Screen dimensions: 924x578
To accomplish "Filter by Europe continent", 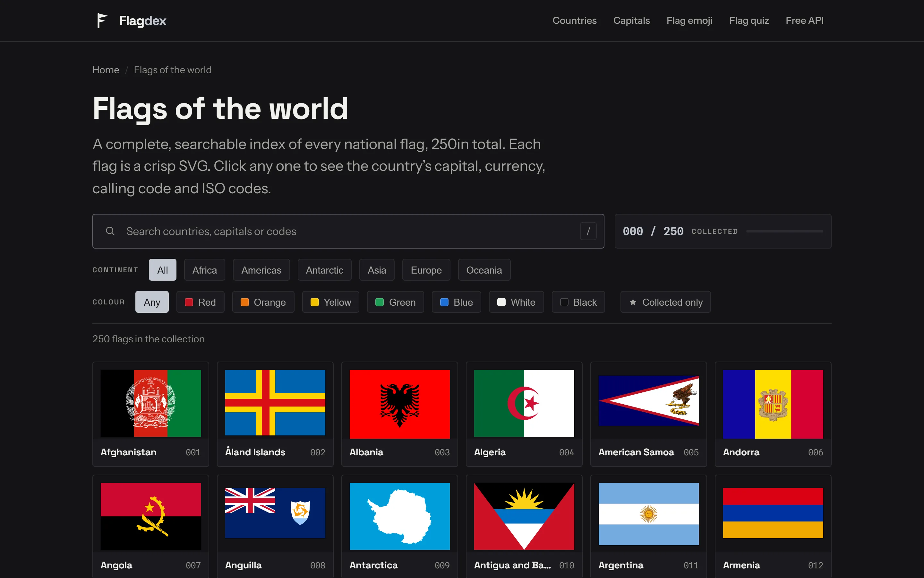I will tap(426, 270).
